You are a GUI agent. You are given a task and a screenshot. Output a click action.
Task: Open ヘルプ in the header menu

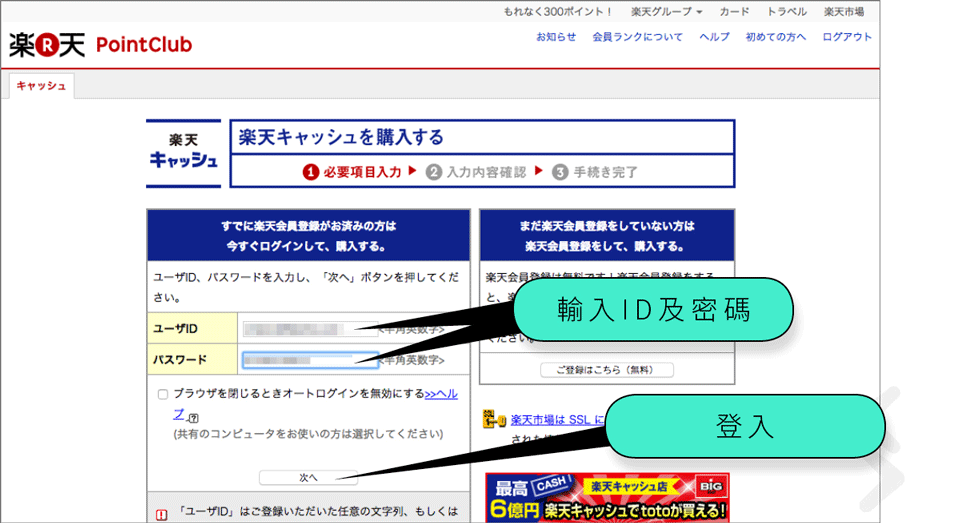click(714, 37)
